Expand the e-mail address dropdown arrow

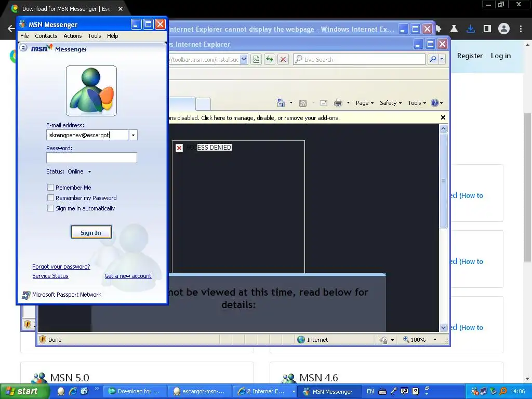pyautogui.click(x=133, y=135)
